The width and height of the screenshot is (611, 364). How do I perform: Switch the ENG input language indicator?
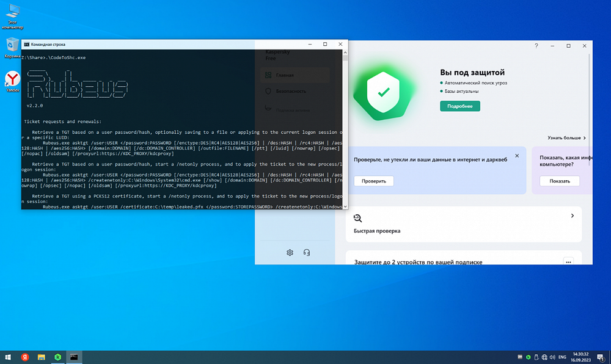click(562, 357)
